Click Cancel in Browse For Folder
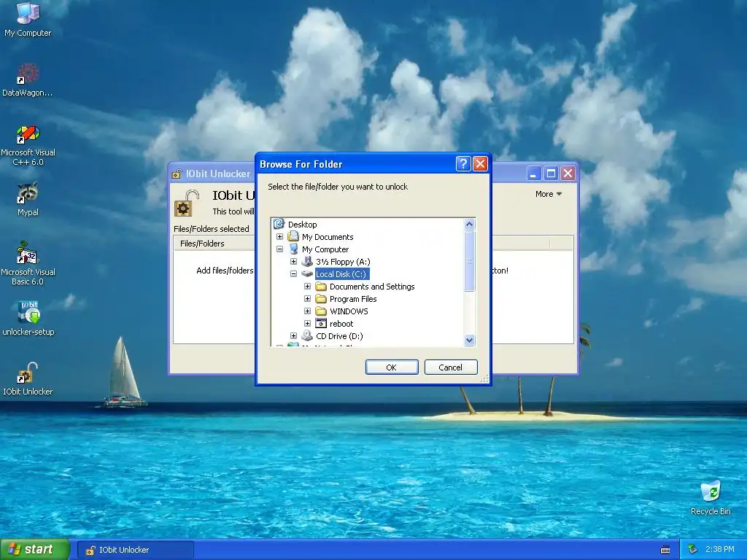747x560 pixels. pyautogui.click(x=451, y=367)
